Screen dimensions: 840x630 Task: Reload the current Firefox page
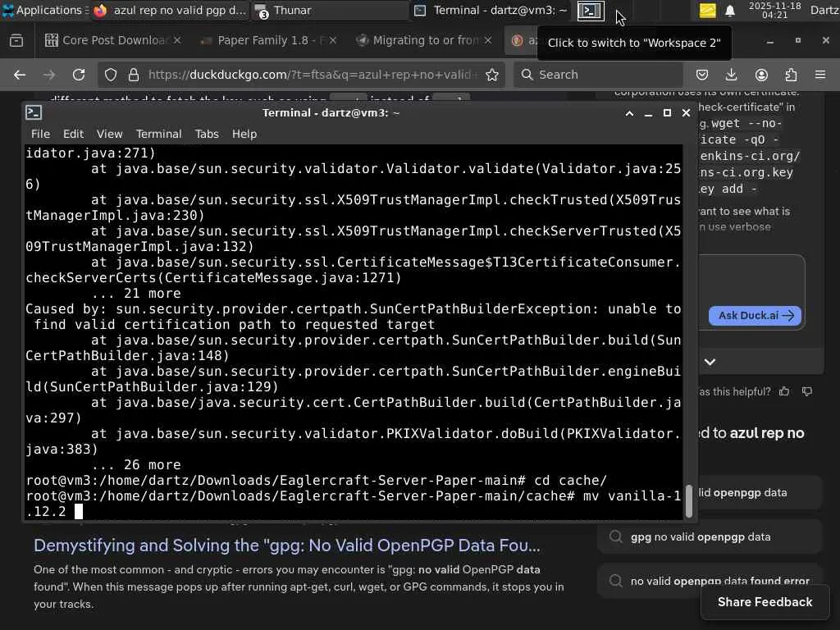(x=79, y=75)
